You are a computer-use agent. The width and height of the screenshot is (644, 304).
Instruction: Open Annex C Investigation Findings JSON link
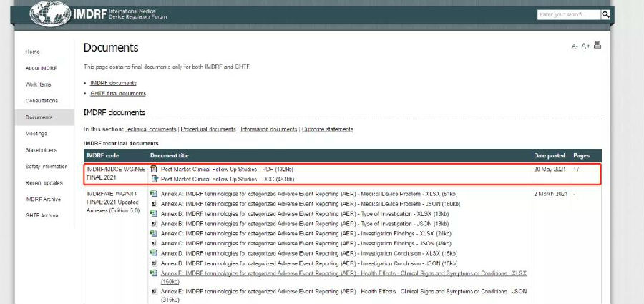pyautogui.click(x=306, y=244)
